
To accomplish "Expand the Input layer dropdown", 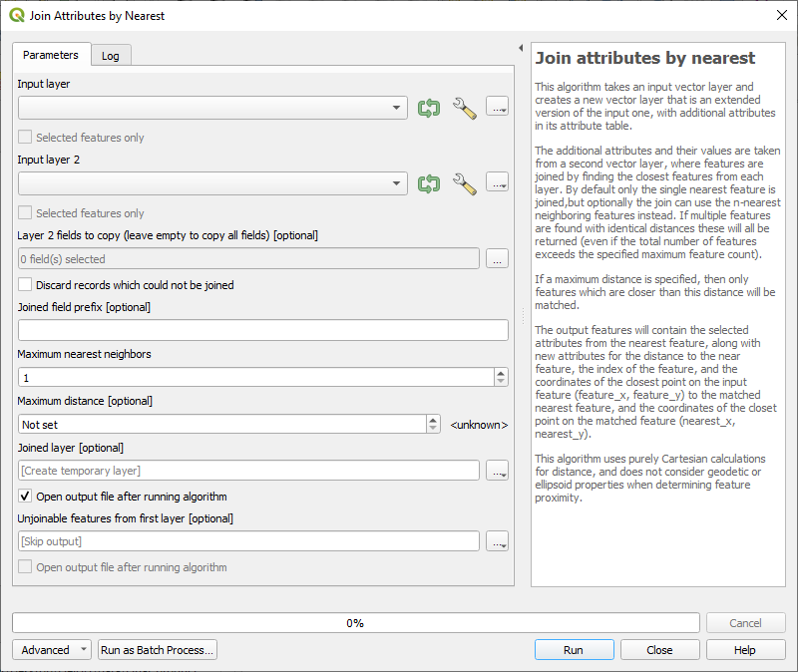I will click(398, 108).
